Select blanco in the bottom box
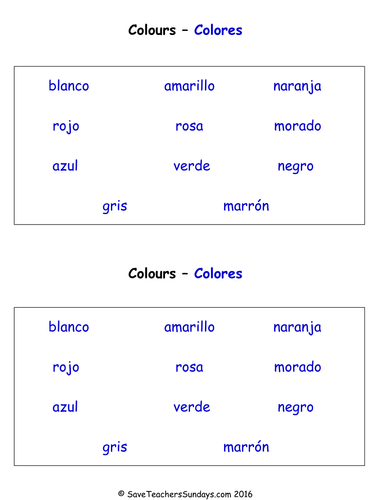 (69, 327)
